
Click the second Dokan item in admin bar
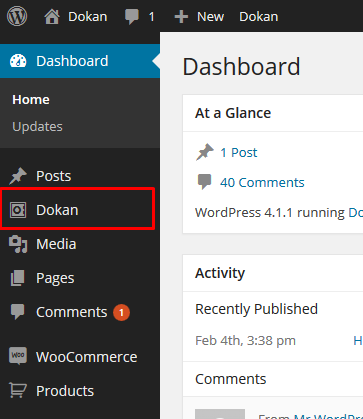[259, 17]
